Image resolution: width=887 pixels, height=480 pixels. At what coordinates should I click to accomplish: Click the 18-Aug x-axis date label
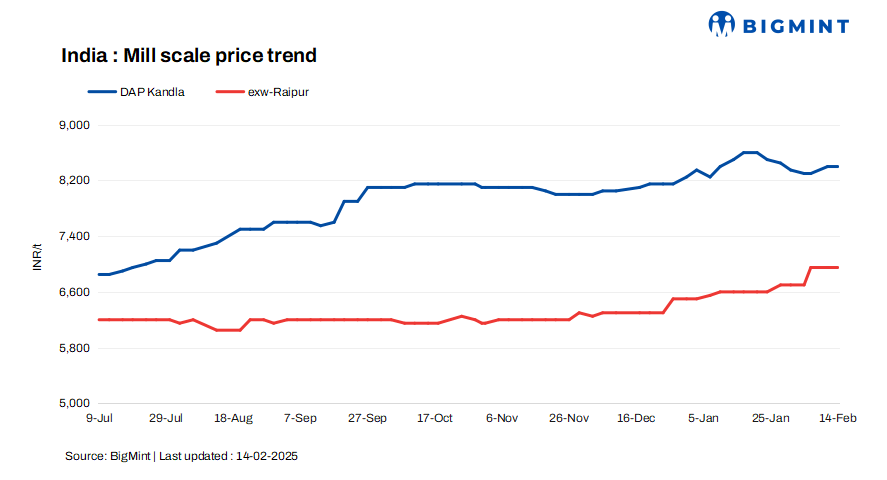click(x=233, y=418)
